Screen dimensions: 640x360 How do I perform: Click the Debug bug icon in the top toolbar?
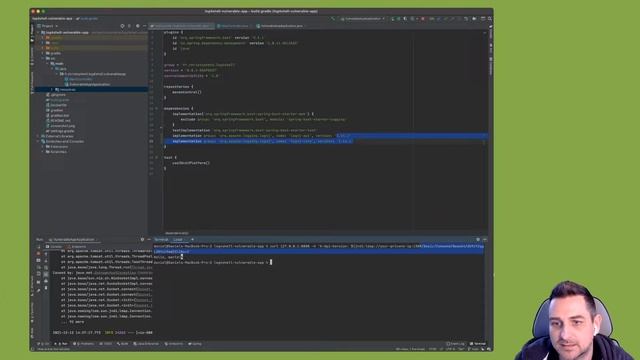point(399,19)
